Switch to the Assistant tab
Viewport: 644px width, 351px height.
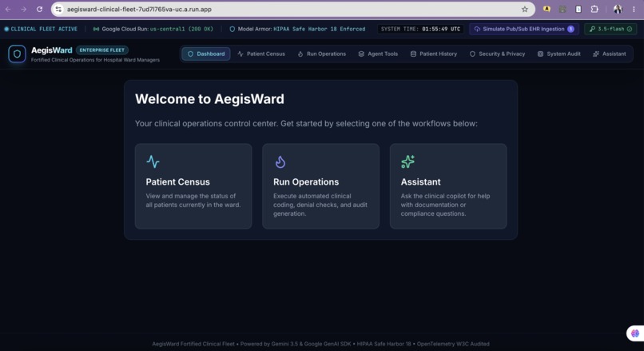(x=610, y=54)
